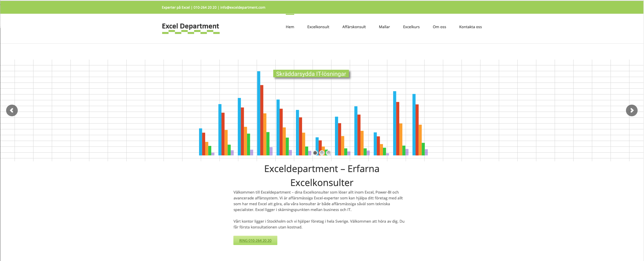The image size is (644, 261).
Task: Click the next slide arrow
Action: [x=632, y=110]
